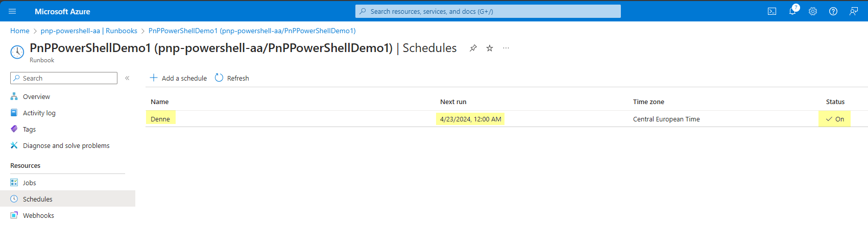Image resolution: width=868 pixels, height=225 pixels.
Task: Click the Time zone column header
Action: coord(648,102)
